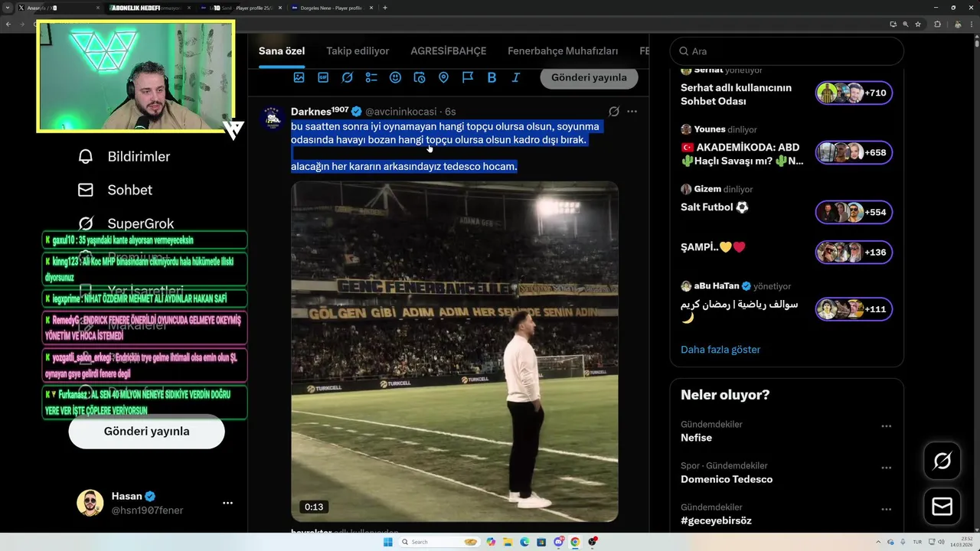Join Serhat Sohbet Odası space
Screen dimensions: 980x551
click(x=736, y=94)
